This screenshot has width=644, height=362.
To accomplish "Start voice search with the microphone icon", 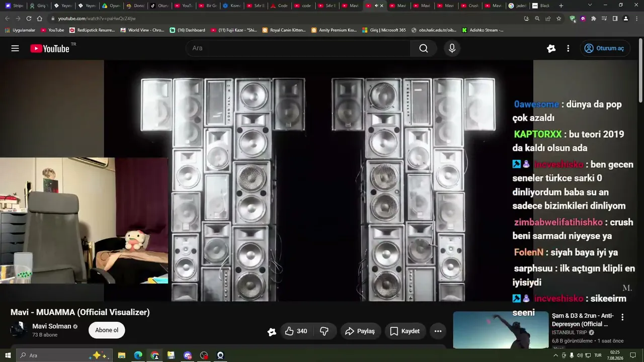I will [x=452, y=48].
